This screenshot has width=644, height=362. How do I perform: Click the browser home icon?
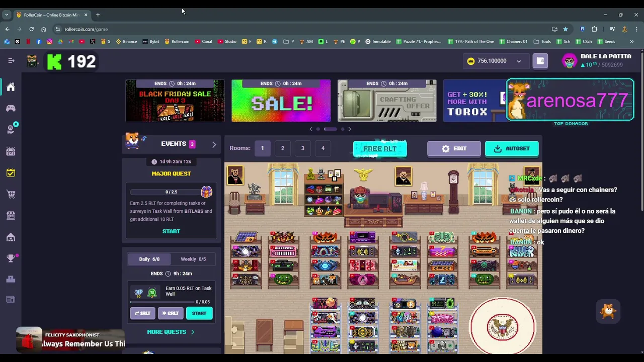pos(43,29)
